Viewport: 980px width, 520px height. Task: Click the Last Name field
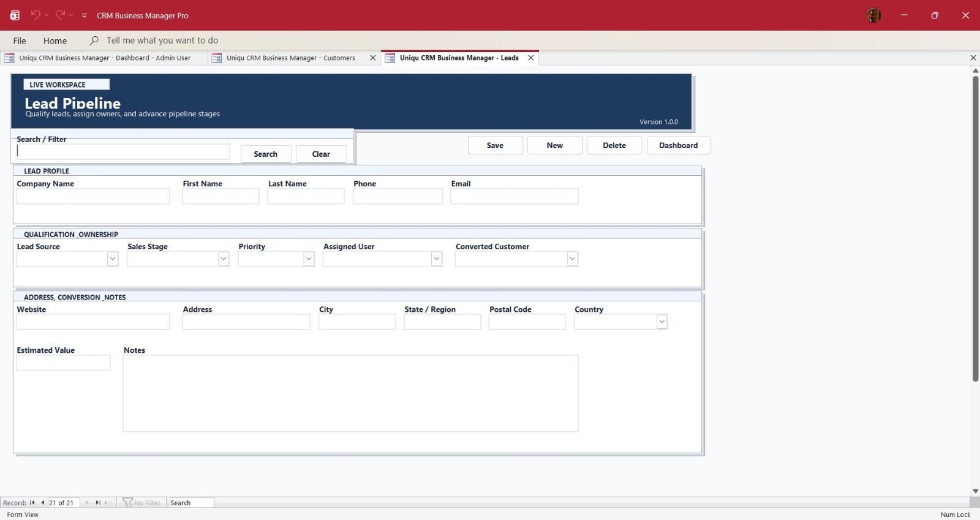click(306, 196)
